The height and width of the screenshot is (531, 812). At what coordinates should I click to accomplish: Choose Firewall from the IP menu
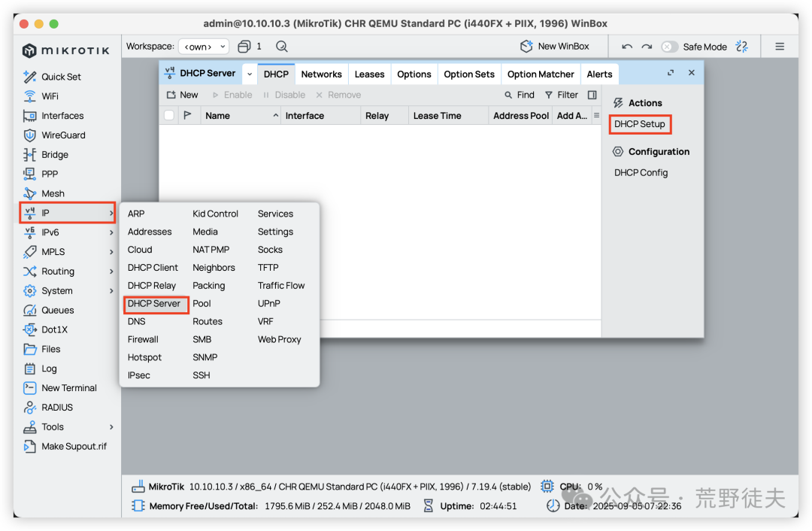143,339
